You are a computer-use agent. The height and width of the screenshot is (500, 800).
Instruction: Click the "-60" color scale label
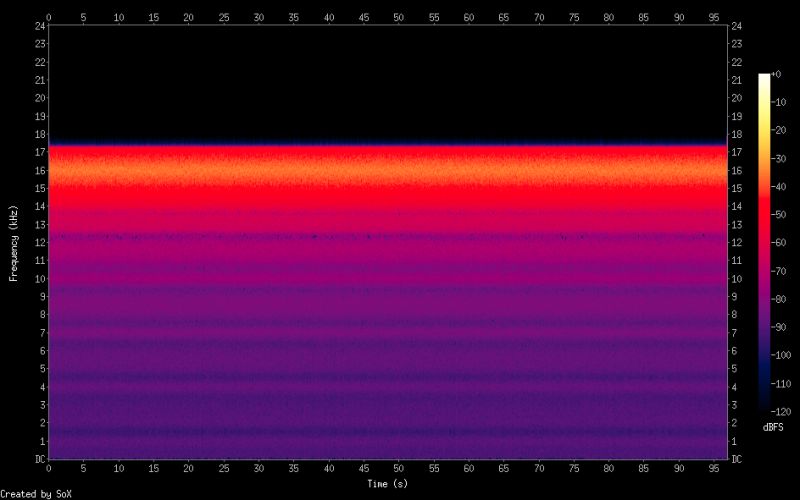(x=779, y=243)
